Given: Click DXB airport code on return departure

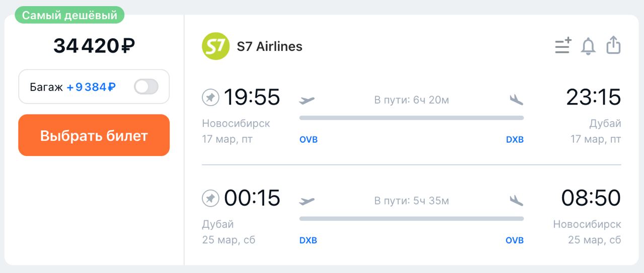Looking at the screenshot, I should [x=308, y=240].
